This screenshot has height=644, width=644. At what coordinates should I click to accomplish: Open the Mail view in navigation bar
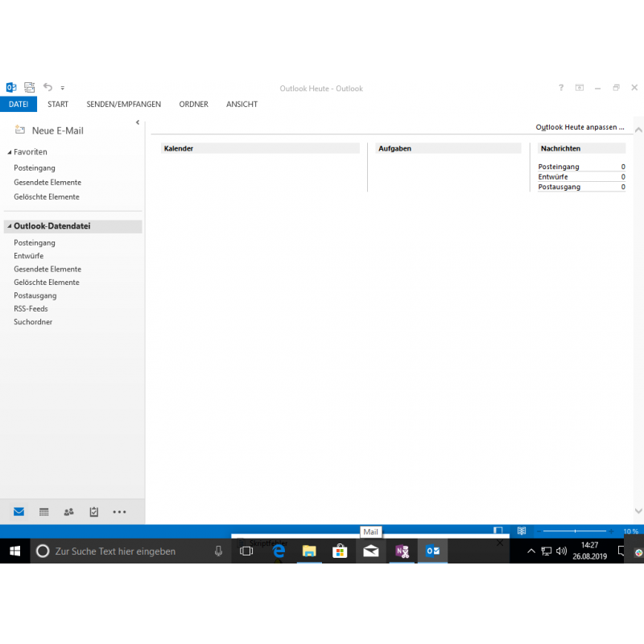point(19,511)
